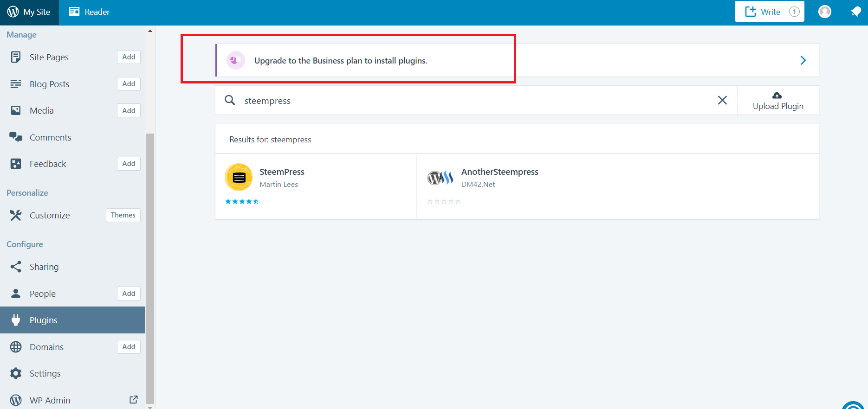Click the SteemPress star rating
868x409 pixels.
[242, 201]
